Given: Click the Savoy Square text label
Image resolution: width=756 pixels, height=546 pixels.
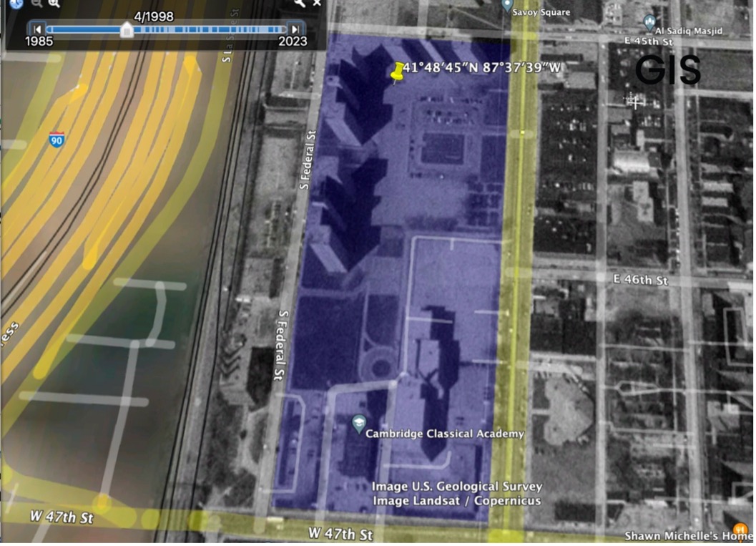Looking at the screenshot, I should click(545, 12).
